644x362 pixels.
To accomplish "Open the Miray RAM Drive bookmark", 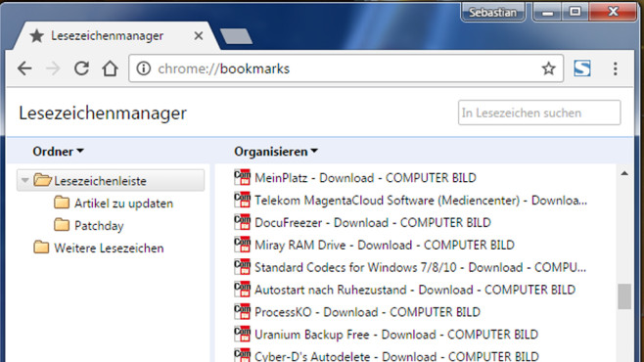I will tap(385, 245).
